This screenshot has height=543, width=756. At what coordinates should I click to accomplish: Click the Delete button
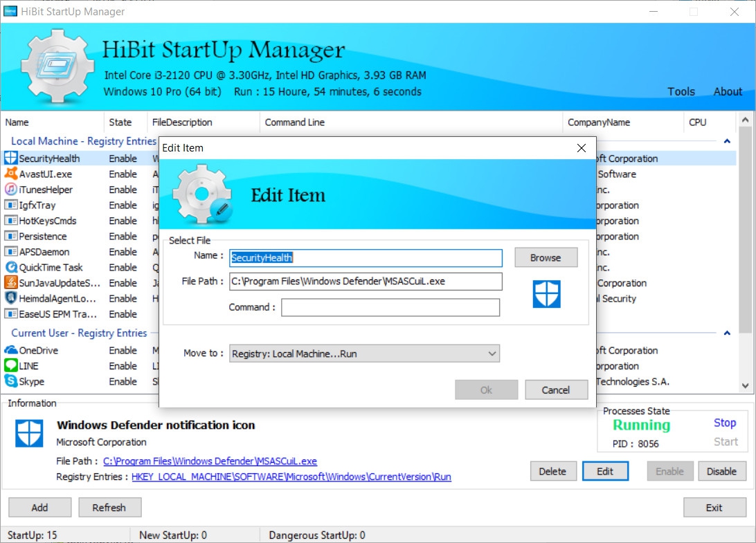553,471
